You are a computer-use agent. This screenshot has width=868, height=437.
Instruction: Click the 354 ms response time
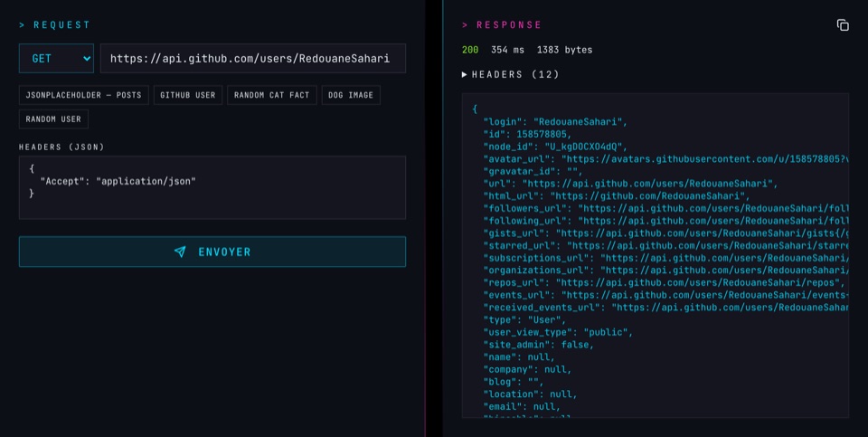(507, 50)
